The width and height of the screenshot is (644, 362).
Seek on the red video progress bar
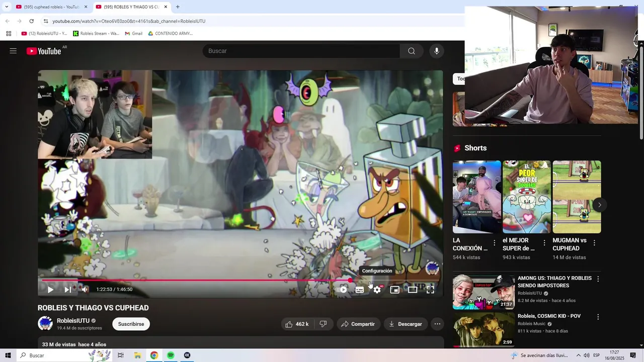pyautogui.click(x=240, y=281)
